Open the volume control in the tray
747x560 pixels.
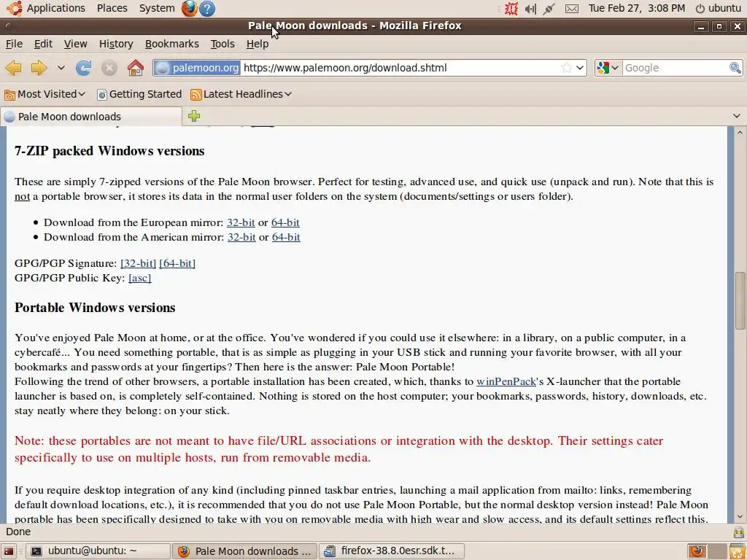[530, 8]
